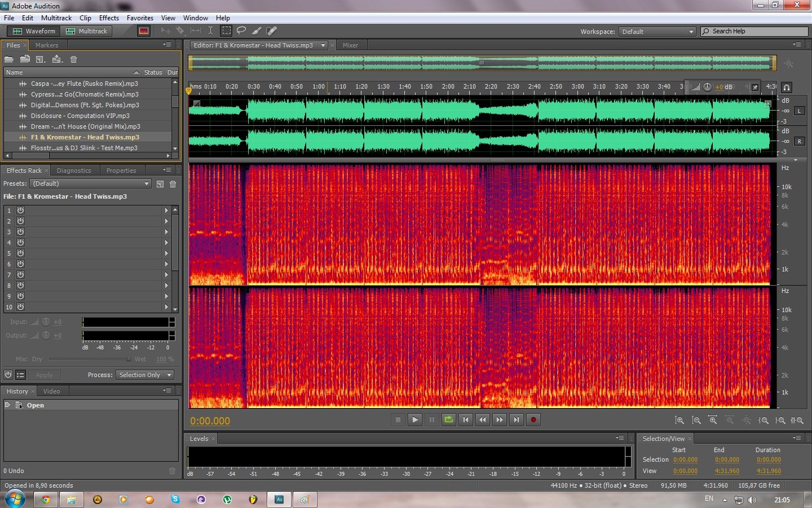Open the Multitrack menu
The height and width of the screenshot is (508, 812).
56,18
